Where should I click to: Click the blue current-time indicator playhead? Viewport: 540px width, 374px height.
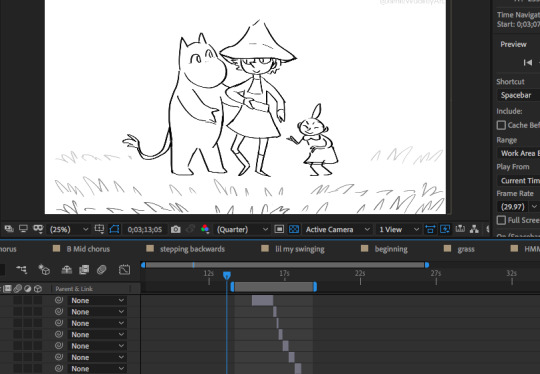click(x=227, y=276)
